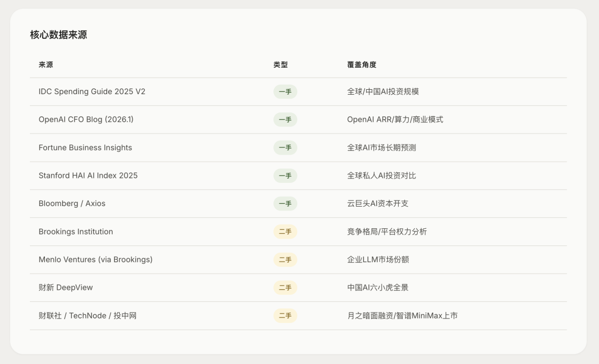Viewport: 599px width, 364px height.
Task: Click the 一手 badge in the Fortune Business Insights row
Action: [285, 148]
